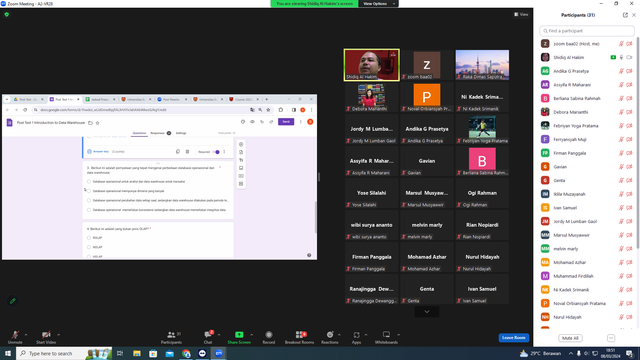Open Breakout Rooms
This screenshot has height=360, width=640.
300,337
